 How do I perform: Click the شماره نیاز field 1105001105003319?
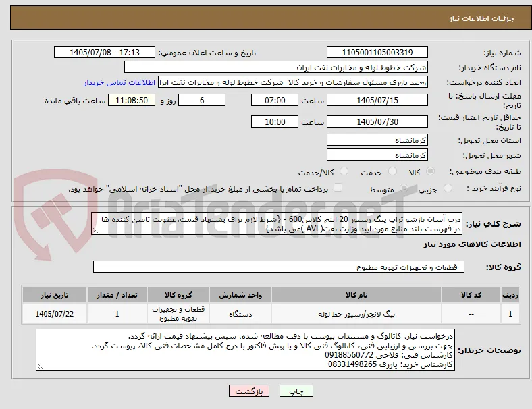[377, 52]
